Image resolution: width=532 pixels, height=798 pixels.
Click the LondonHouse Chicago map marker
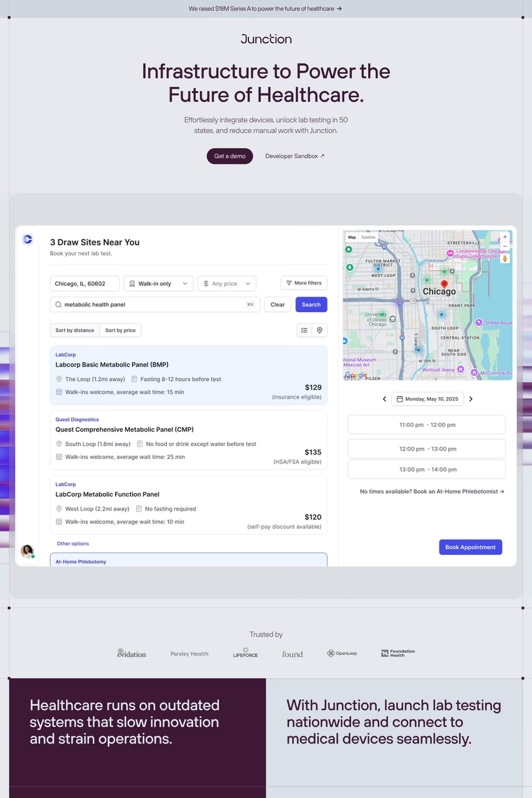pyautogui.click(x=450, y=253)
